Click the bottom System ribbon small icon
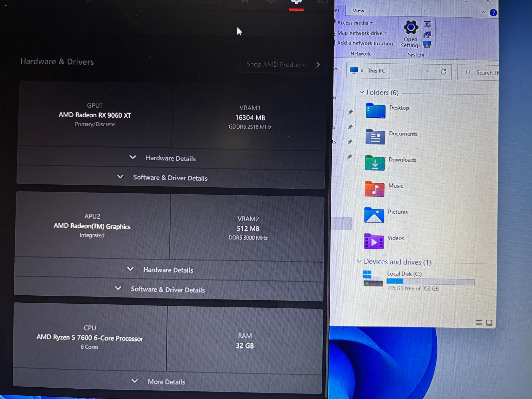532x399 pixels. pyautogui.click(x=427, y=44)
